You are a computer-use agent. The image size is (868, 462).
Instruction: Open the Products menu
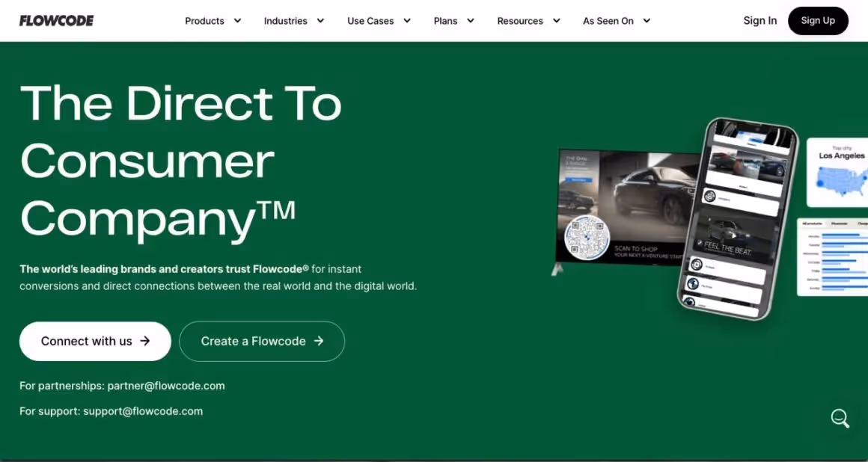pyautogui.click(x=204, y=21)
